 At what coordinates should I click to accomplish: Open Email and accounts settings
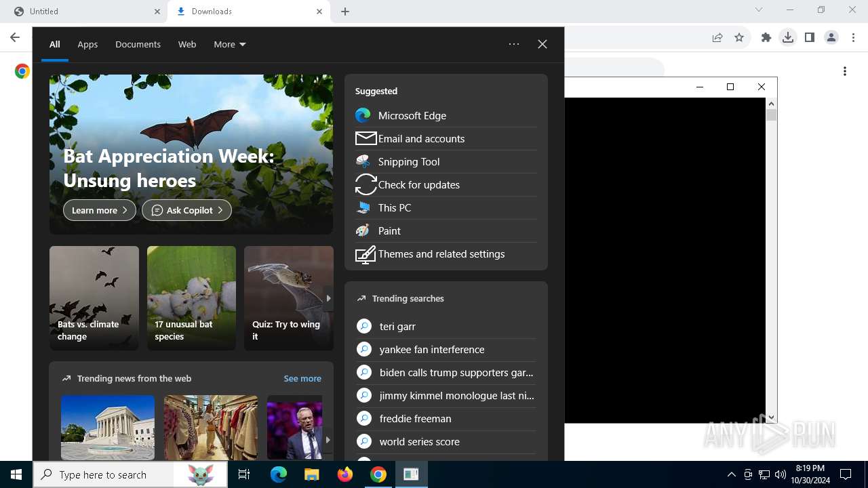click(446, 138)
